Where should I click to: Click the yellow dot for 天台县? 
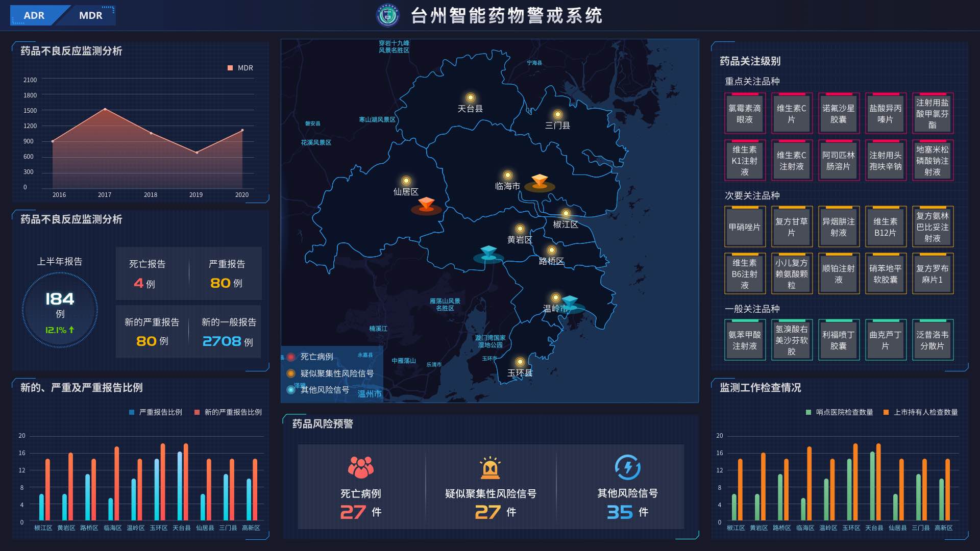pyautogui.click(x=470, y=97)
